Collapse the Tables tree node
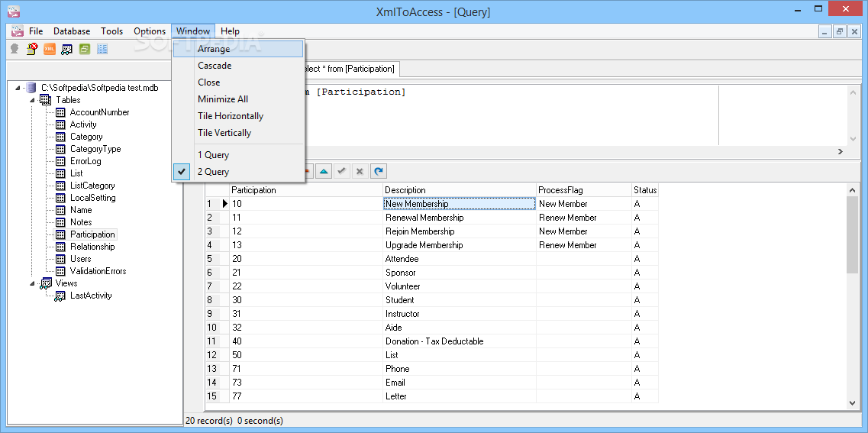This screenshot has width=868, height=433. [x=32, y=100]
